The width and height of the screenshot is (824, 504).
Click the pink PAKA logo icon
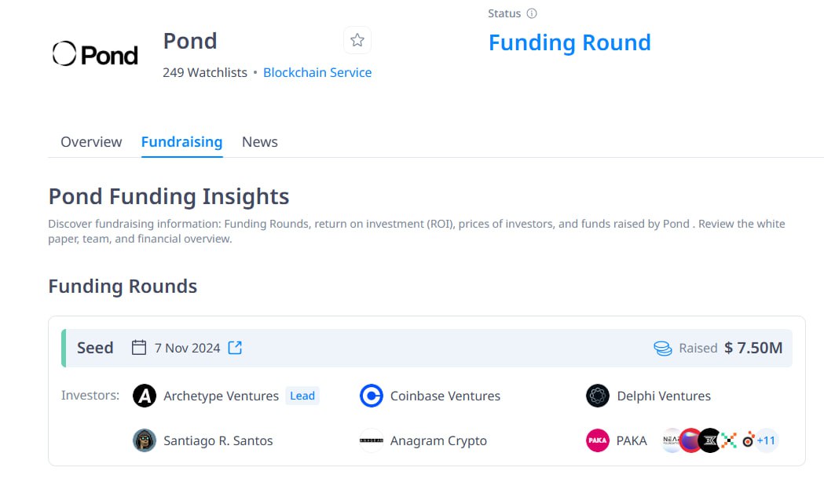click(x=598, y=440)
